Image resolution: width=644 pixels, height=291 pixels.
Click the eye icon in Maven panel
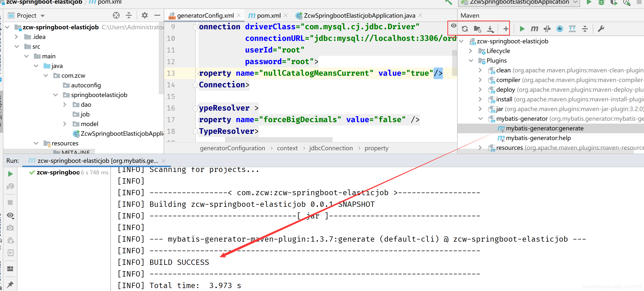click(453, 25)
